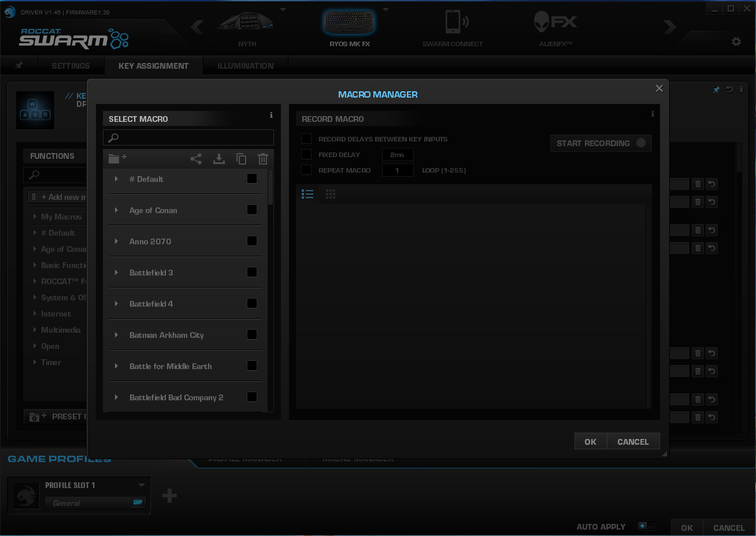Open Swarm settings gear
This screenshot has height=536, width=756.
tap(736, 42)
